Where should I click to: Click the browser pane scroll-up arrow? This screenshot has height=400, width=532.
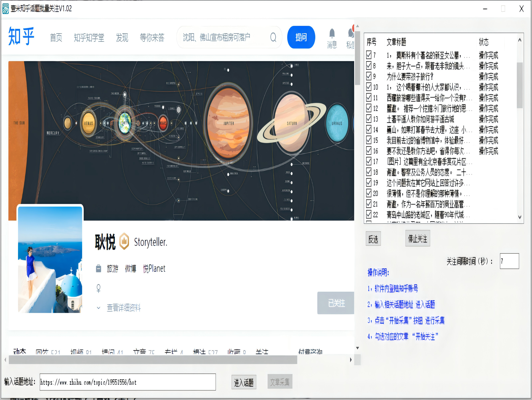pos(357,26)
